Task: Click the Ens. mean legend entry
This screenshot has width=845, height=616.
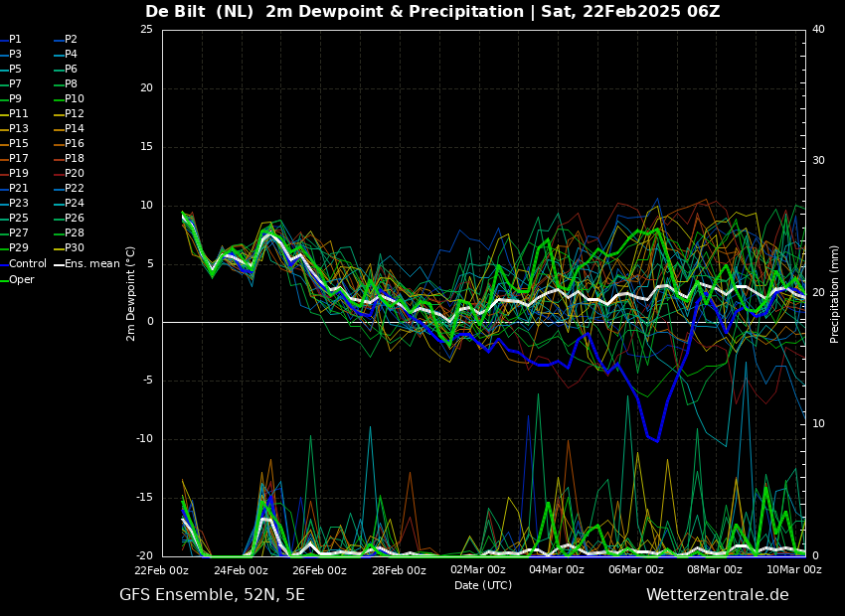Action: [87, 264]
